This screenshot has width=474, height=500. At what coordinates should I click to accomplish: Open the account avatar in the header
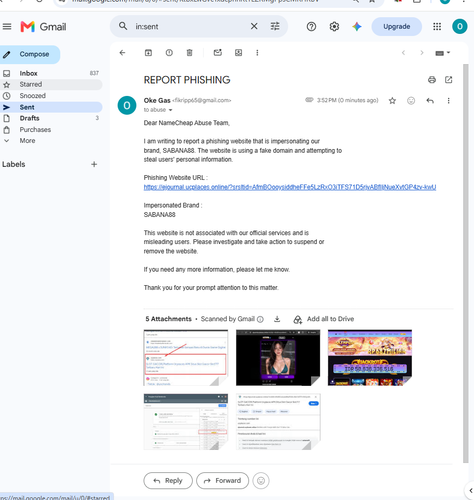click(x=460, y=26)
